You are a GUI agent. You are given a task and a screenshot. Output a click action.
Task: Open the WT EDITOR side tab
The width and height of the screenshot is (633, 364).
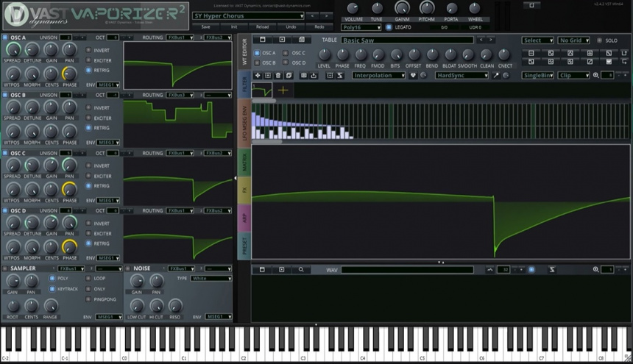click(244, 51)
